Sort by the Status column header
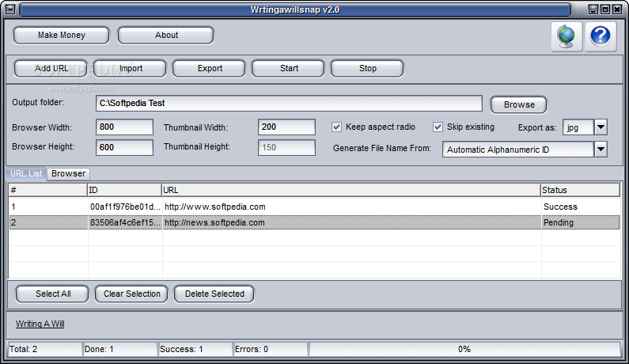Viewport: 629px width, 364px height. point(581,190)
